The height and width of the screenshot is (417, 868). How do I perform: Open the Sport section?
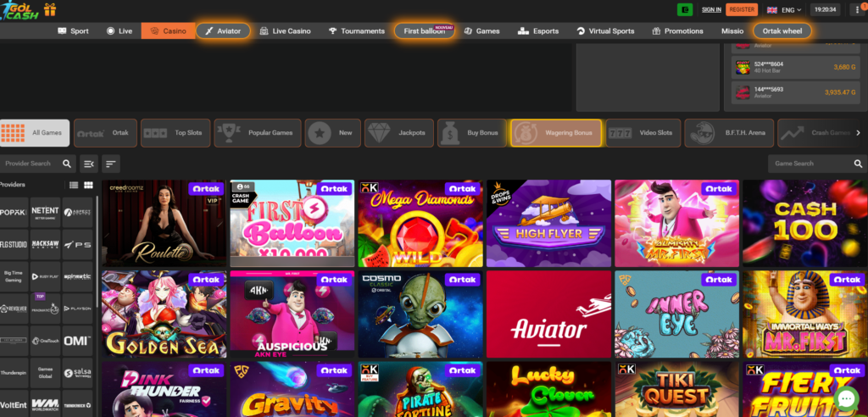73,31
